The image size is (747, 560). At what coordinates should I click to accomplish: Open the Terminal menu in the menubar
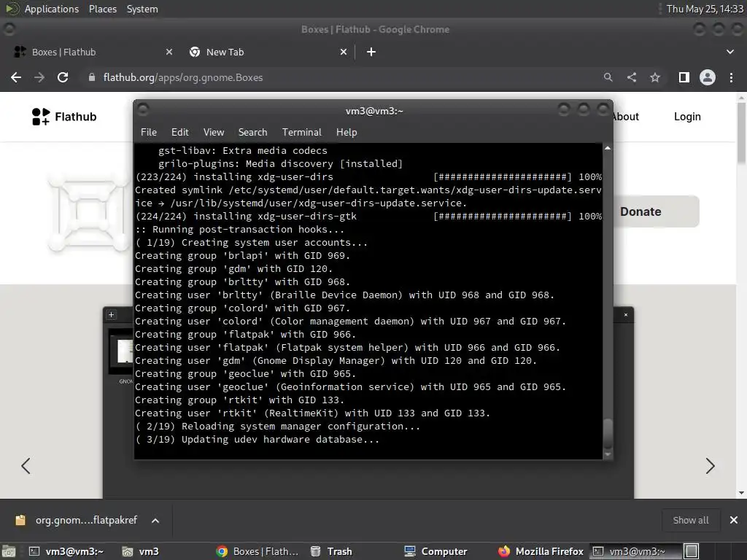[x=301, y=132]
